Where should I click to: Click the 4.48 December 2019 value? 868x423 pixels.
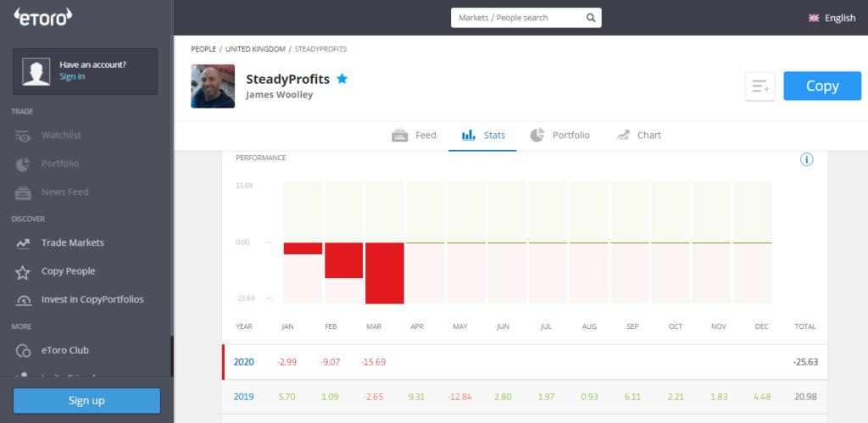point(762,397)
